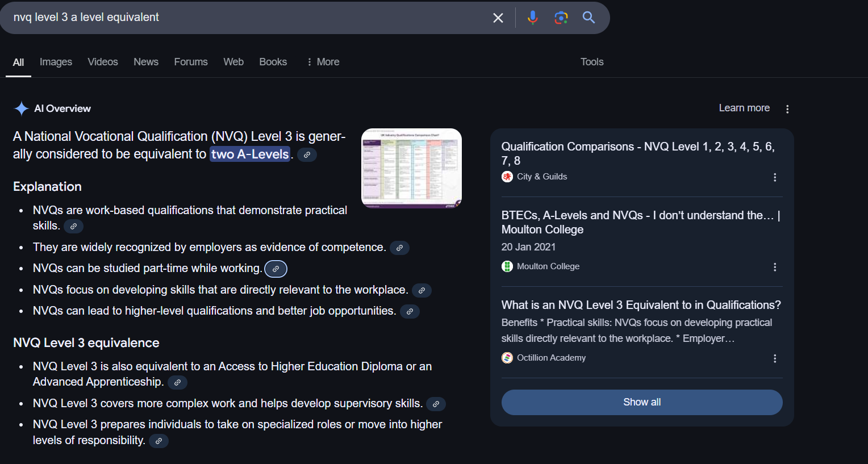Click the 'City & Guilds' source name
Viewport: 868px width, 464px height.
[x=542, y=177]
